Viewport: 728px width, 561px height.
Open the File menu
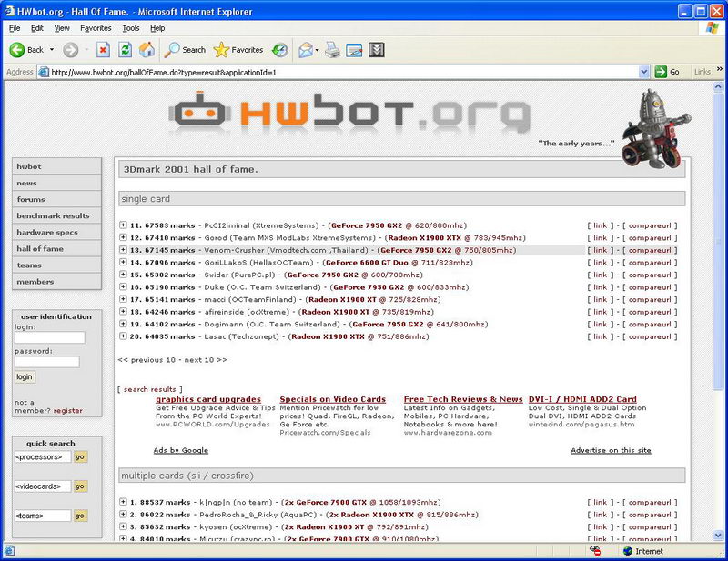pyautogui.click(x=15, y=28)
